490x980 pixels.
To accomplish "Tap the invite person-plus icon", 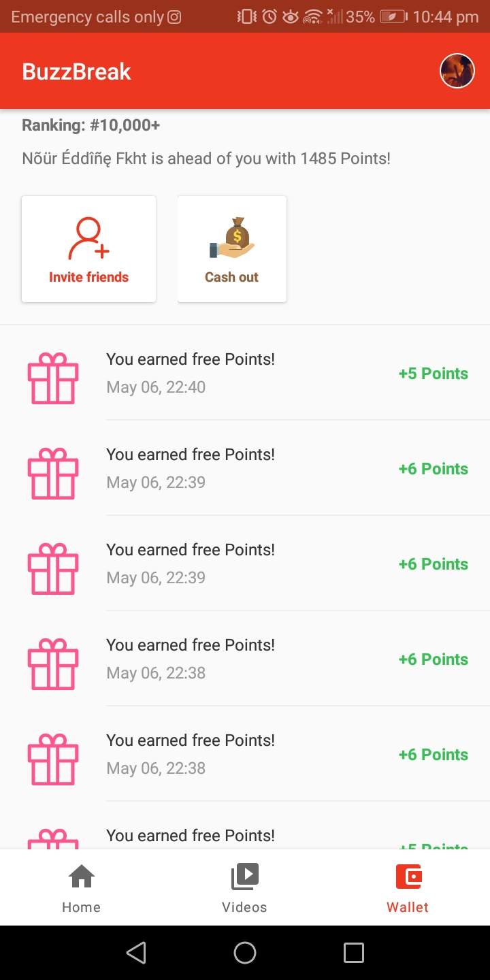I will point(88,238).
